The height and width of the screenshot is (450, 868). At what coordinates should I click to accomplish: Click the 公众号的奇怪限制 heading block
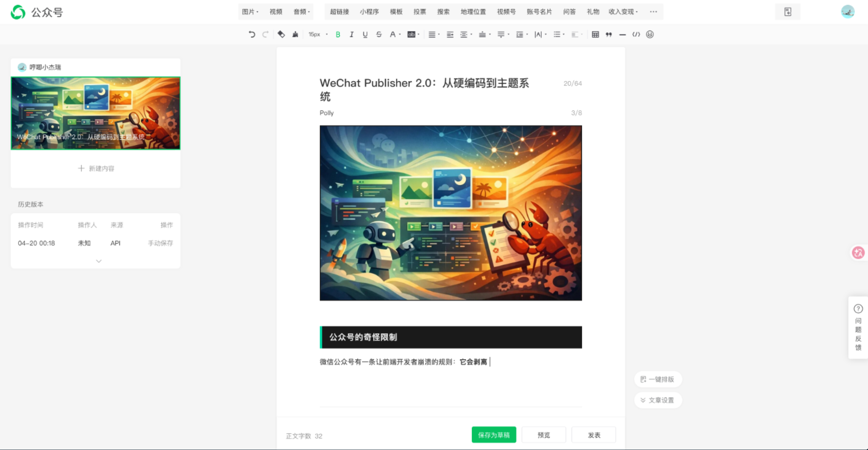click(451, 337)
